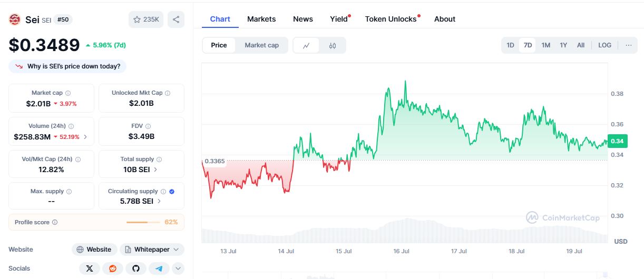Click Volume (24h) info icon
Screen dimensions: 644x279
click(x=71, y=126)
